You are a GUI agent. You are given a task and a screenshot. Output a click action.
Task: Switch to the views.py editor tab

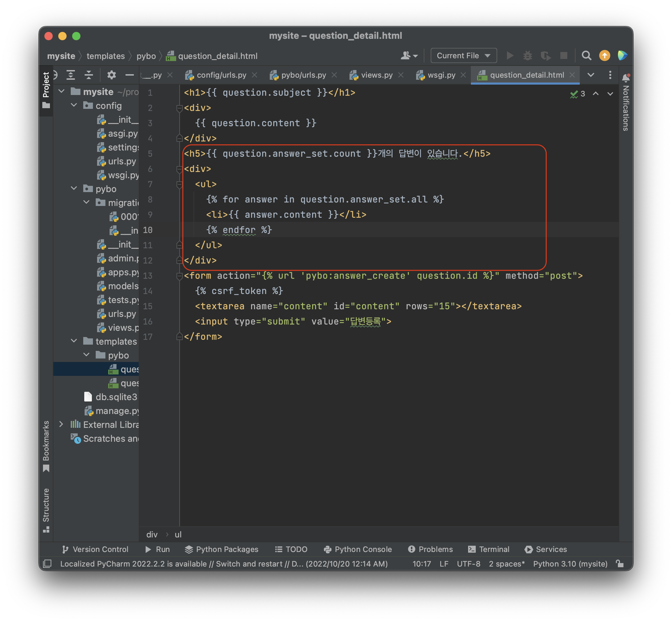pos(377,75)
